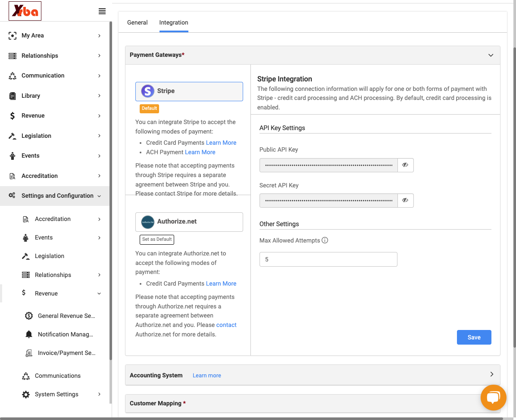Click the top-level Events podium icon

13,156
